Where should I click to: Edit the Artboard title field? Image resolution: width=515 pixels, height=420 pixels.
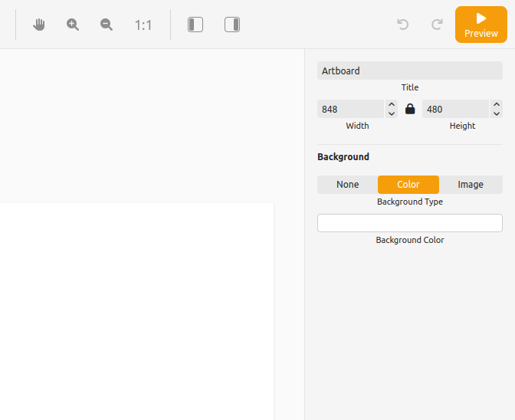[410, 71]
